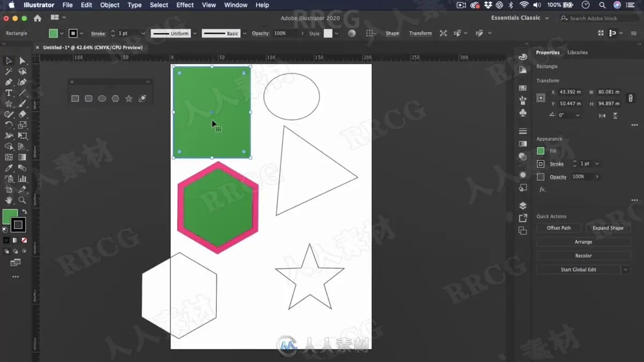Select the Zoom magnifier tool
Screen dimensions: 644x362
(x=23, y=200)
